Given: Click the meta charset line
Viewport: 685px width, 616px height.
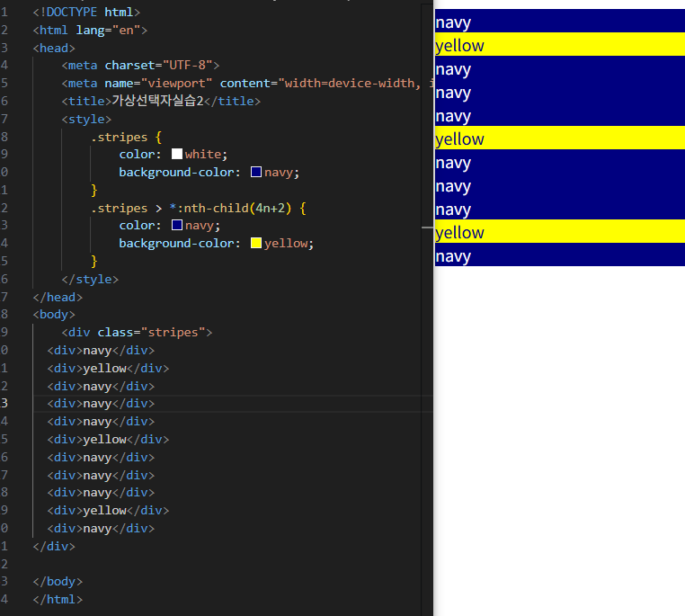Looking at the screenshot, I should tap(140, 65).
